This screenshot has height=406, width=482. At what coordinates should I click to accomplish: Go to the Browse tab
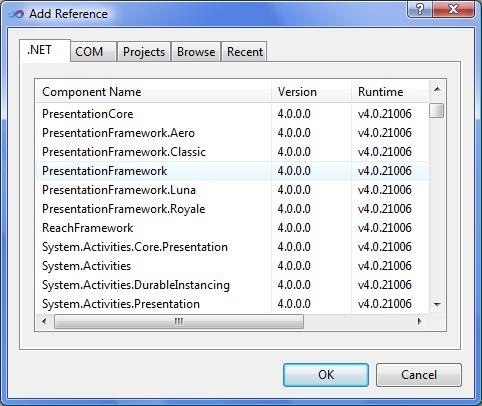tap(196, 52)
